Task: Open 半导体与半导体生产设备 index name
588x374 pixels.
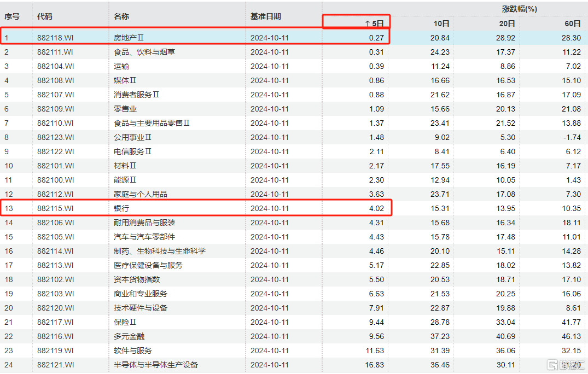Action: coord(156,365)
